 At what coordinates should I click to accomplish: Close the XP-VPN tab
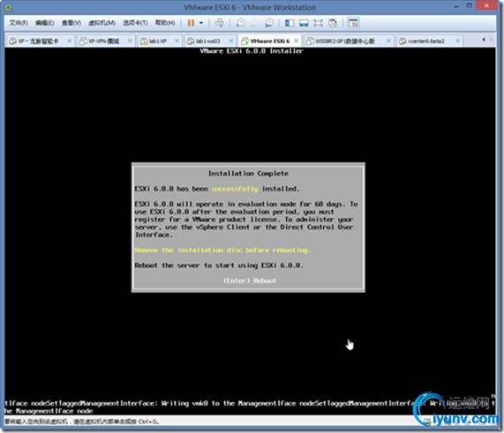(130, 41)
